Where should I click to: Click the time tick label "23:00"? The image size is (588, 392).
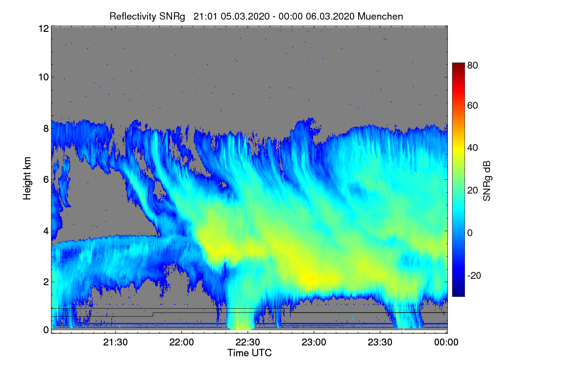pyautogui.click(x=314, y=343)
